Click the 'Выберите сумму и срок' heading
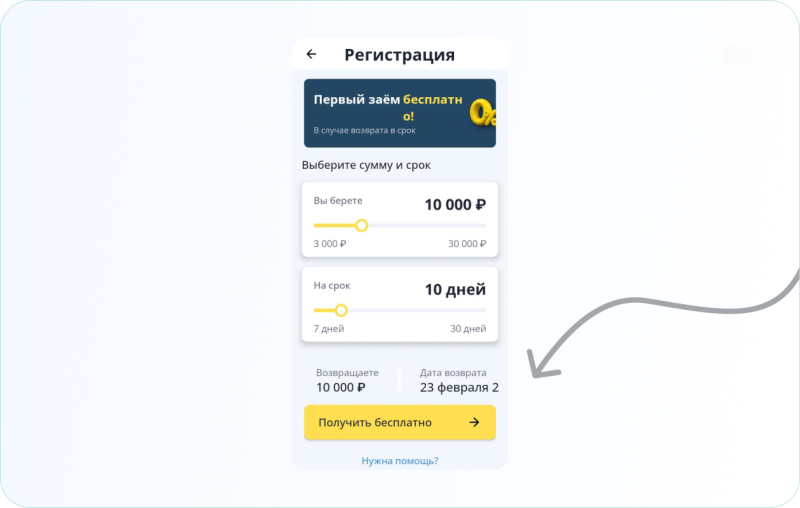Viewport: 800px width, 508px height. (x=366, y=165)
